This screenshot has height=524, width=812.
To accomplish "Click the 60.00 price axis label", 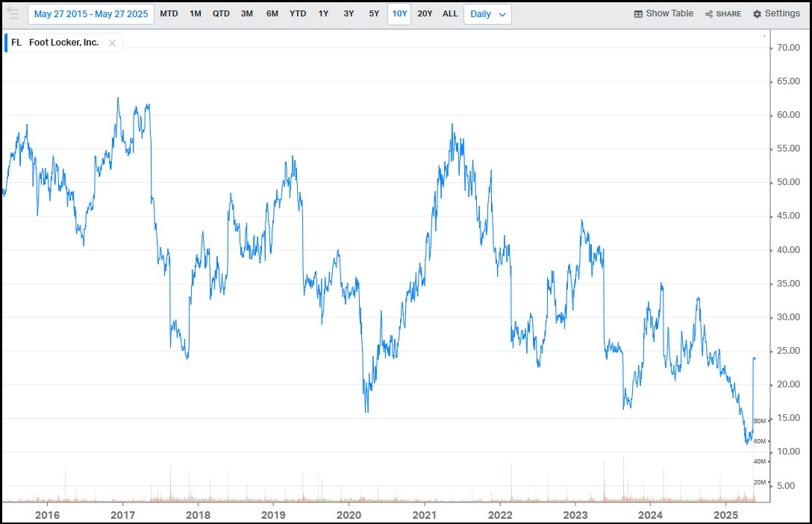I will pos(788,115).
